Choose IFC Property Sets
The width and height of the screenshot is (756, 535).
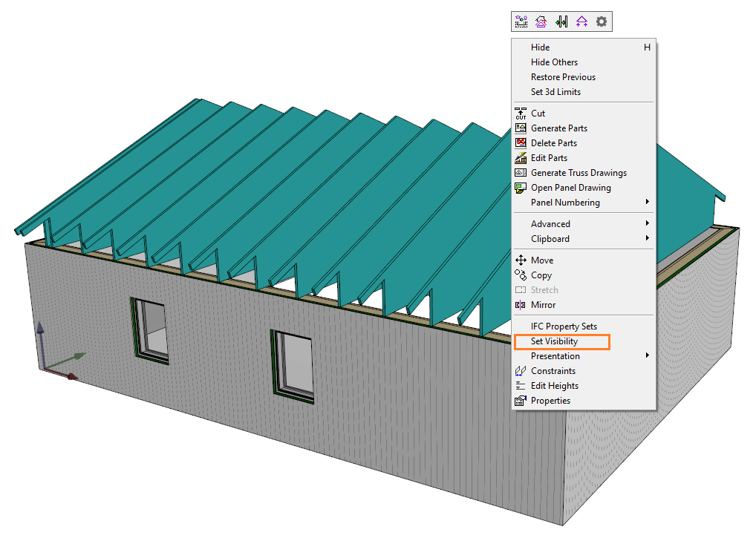pyautogui.click(x=564, y=326)
